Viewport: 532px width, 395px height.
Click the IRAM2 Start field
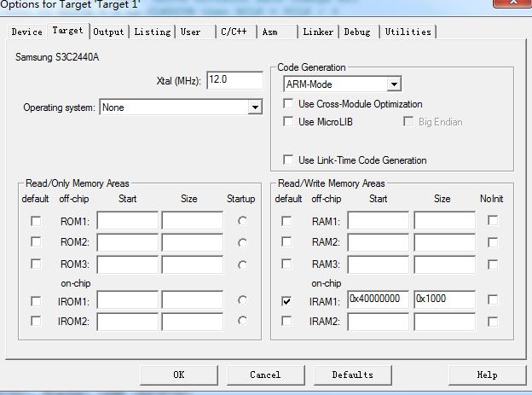pyautogui.click(x=379, y=322)
